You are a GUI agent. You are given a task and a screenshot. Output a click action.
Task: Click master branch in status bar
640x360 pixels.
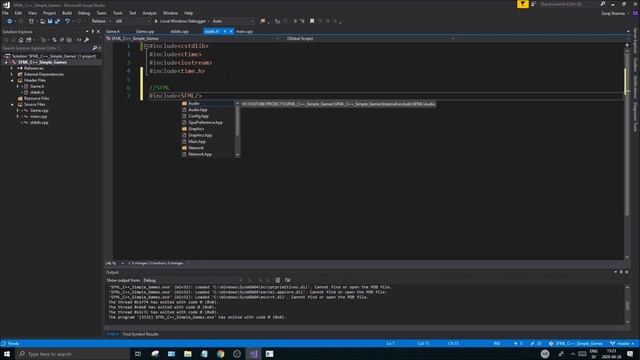click(622, 344)
